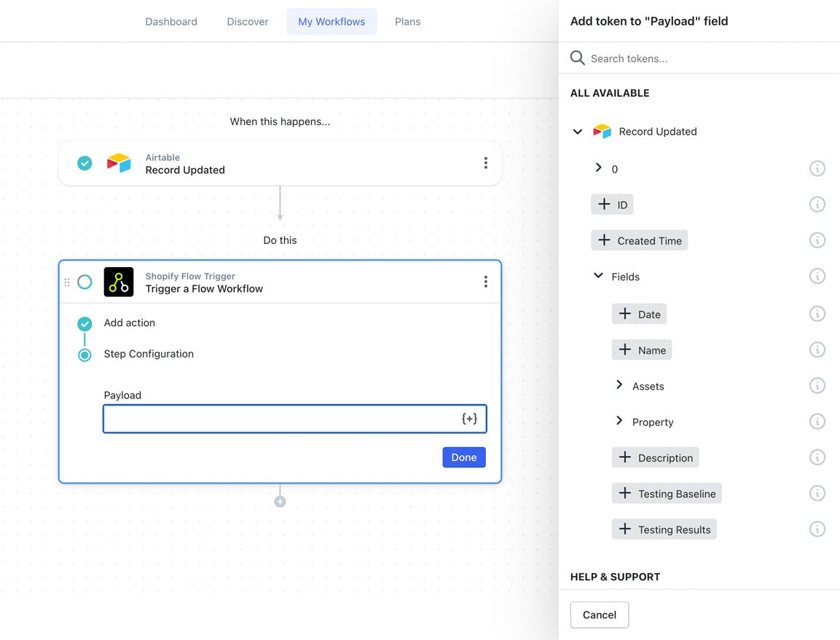The height and width of the screenshot is (640, 840).
Task: Click the Shopify Flow Trigger app icon
Action: coord(119,282)
